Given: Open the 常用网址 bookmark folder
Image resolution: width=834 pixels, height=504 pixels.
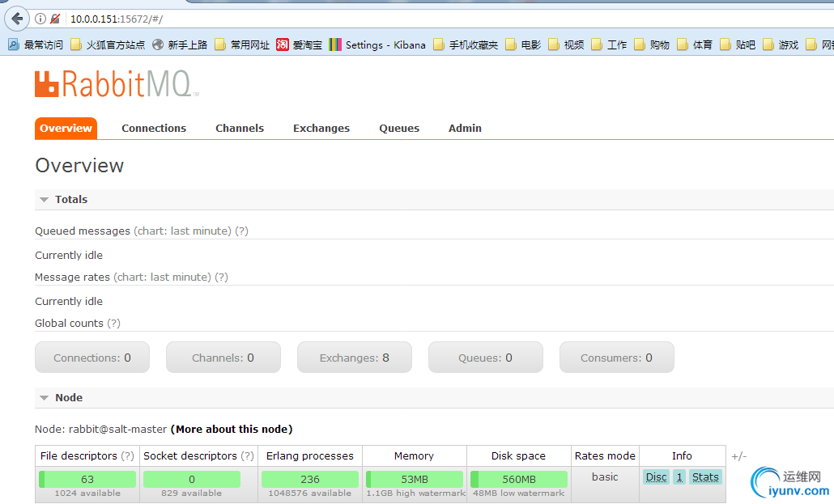Looking at the screenshot, I should (x=242, y=44).
